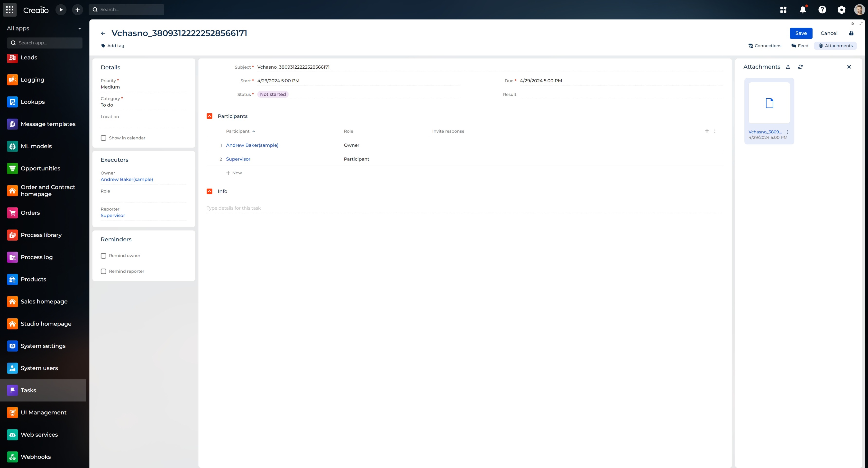Check the Remind reporter box
The width and height of the screenshot is (868, 468).
103,271
